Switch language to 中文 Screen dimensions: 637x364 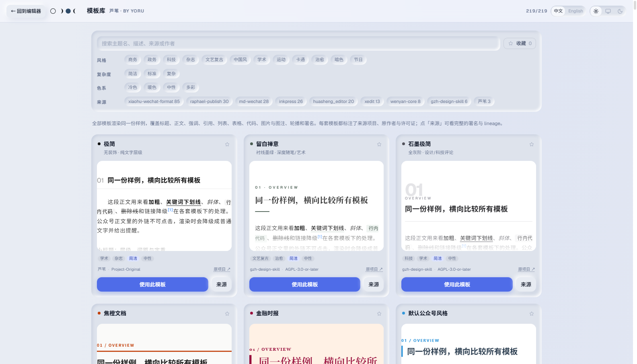(x=558, y=11)
